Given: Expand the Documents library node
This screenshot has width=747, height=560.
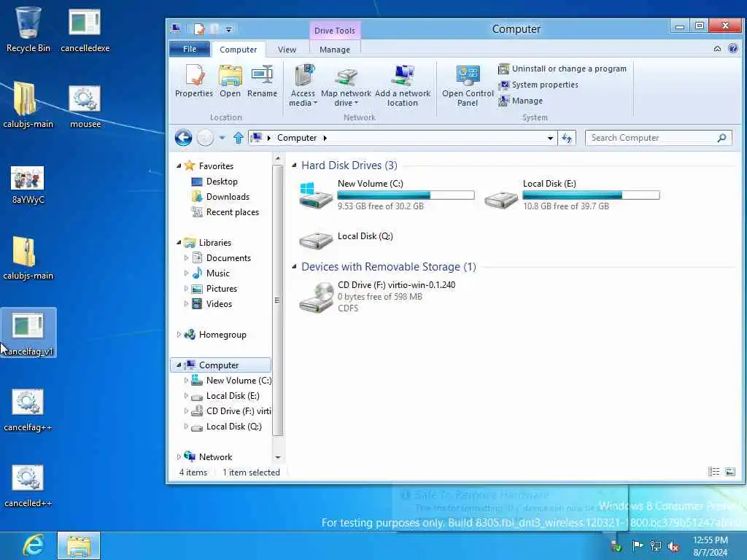Looking at the screenshot, I should 186,257.
